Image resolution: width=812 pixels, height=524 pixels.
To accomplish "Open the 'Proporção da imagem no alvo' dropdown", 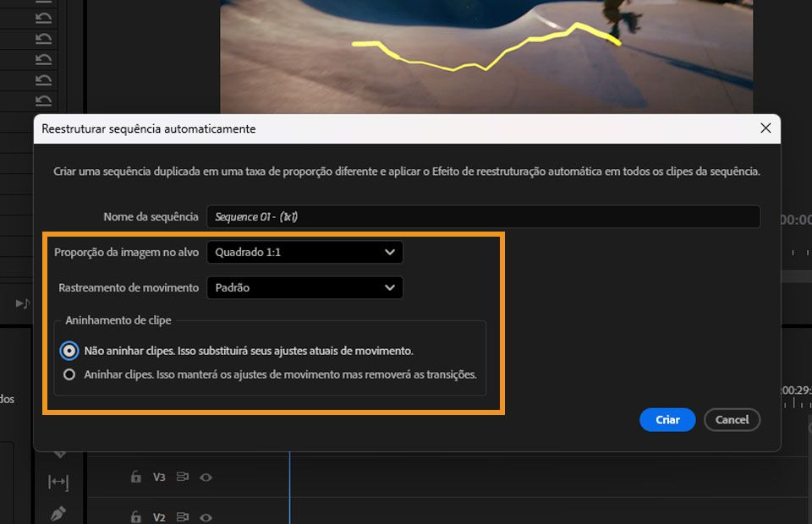I will 304,252.
